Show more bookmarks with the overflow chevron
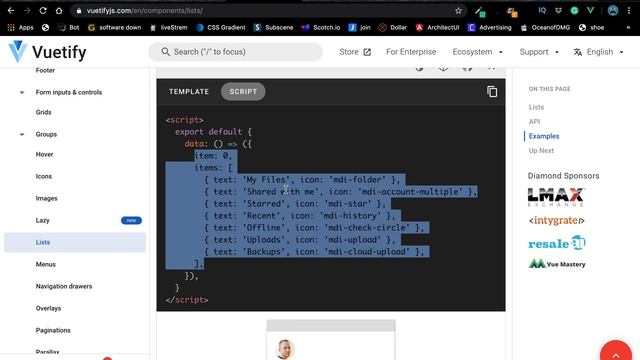This screenshot has width=640, height=360. (628, 27)
